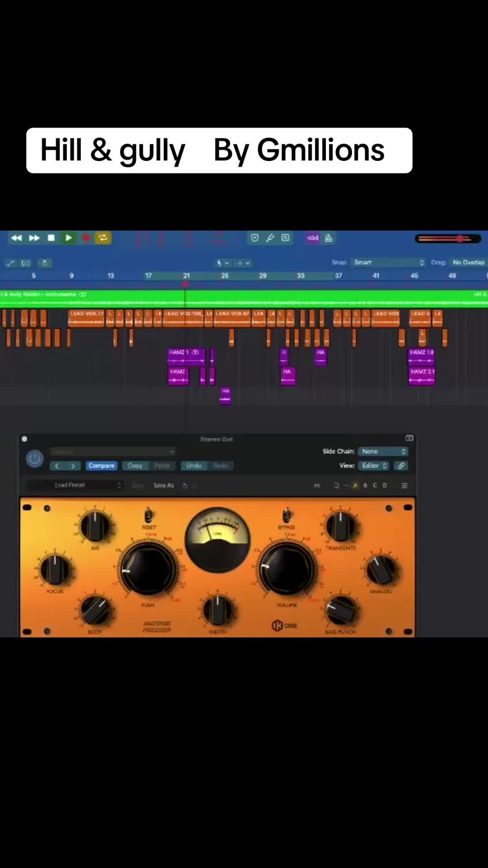488x868 pixels.
Task: Open the Load Preset dropdown
Action: tap(75, 485)
